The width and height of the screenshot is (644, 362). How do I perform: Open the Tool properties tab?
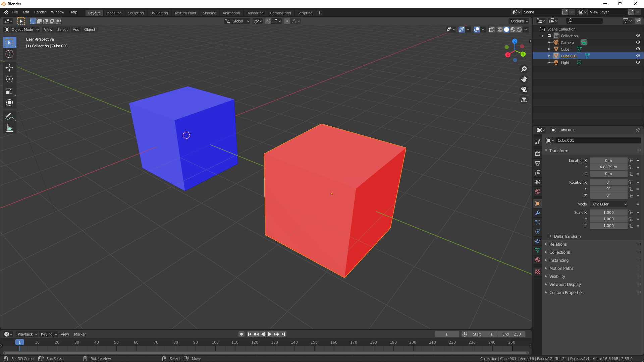538,142
